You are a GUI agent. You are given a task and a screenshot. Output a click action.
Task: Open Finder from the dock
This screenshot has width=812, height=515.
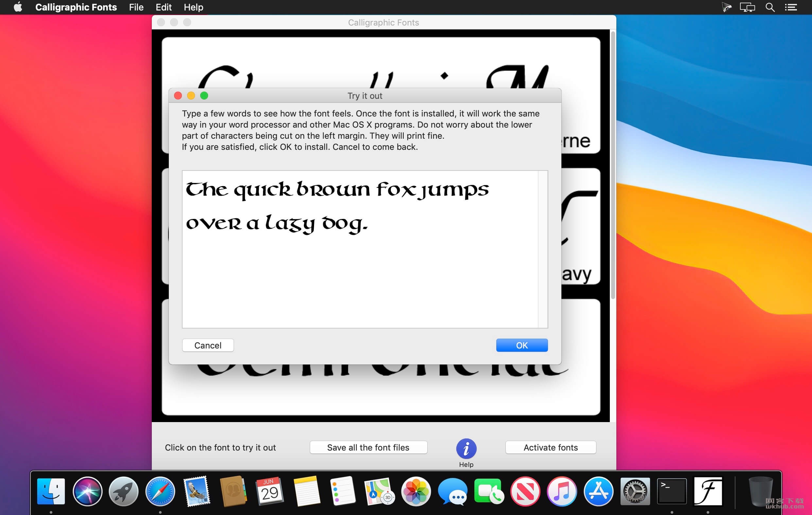coord(51,491)
